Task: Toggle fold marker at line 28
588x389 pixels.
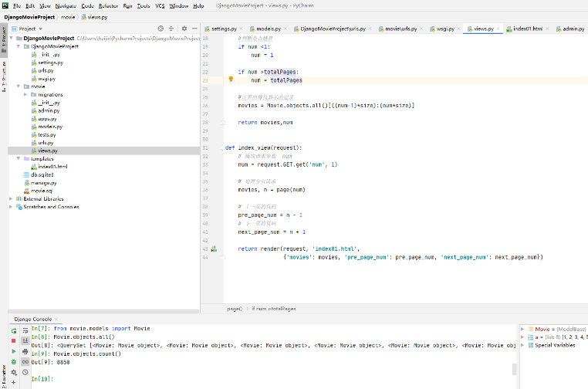Action: click(223, 123)
